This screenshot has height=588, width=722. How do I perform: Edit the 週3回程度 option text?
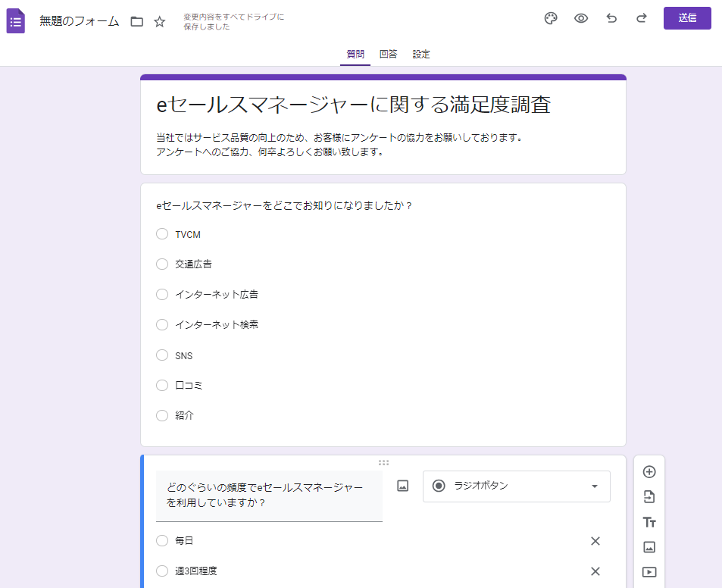pyautogui.click(x=196, y=571)
